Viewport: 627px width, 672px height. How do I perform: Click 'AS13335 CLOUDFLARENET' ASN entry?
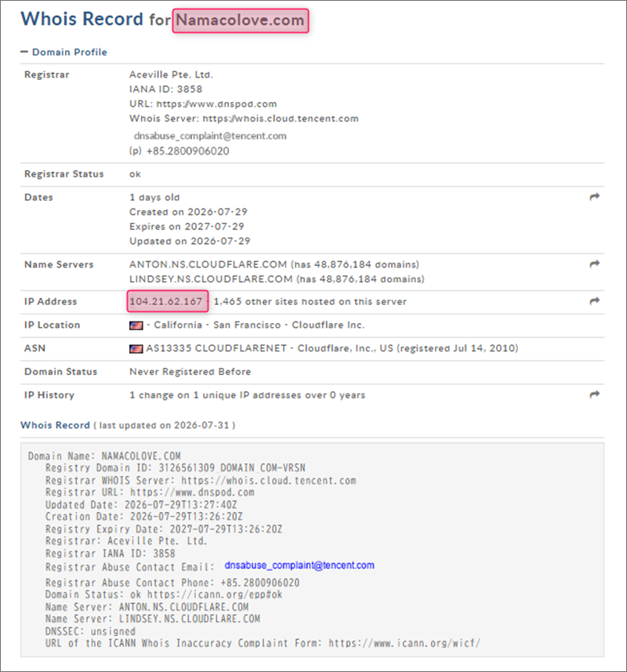pyautogui.click(x=216, y=348)
